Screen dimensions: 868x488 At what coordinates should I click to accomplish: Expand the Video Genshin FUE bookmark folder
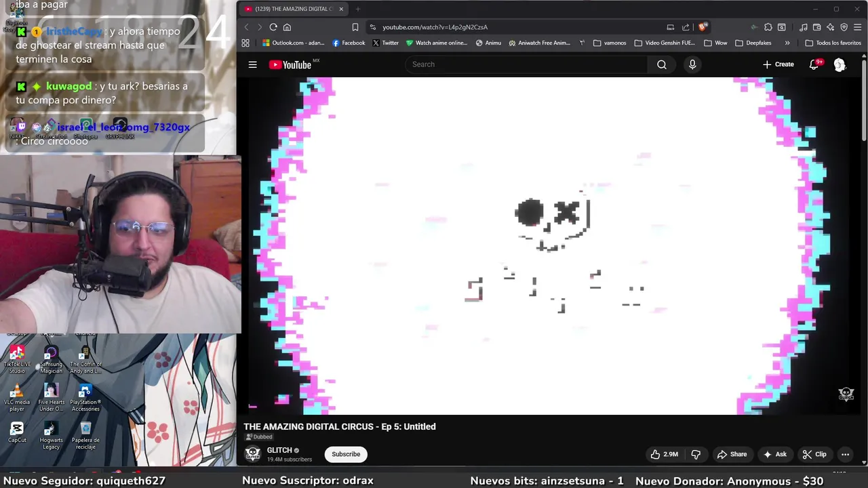pos(665,43)
